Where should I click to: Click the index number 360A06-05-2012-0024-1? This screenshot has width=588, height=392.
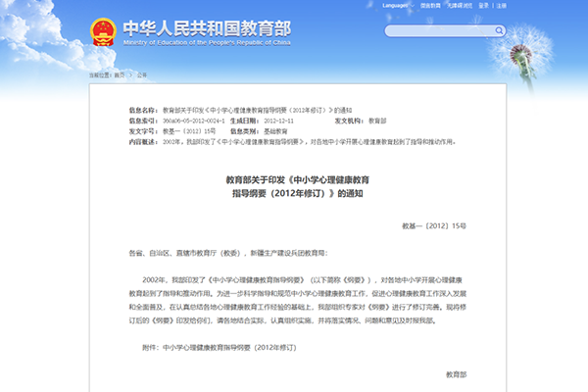coord(194,121)
